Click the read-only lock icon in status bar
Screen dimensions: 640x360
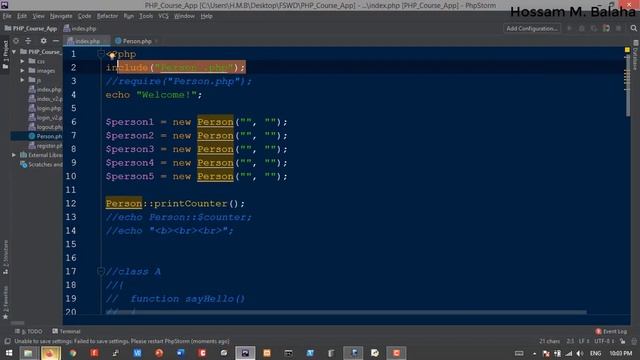point(622,341)
